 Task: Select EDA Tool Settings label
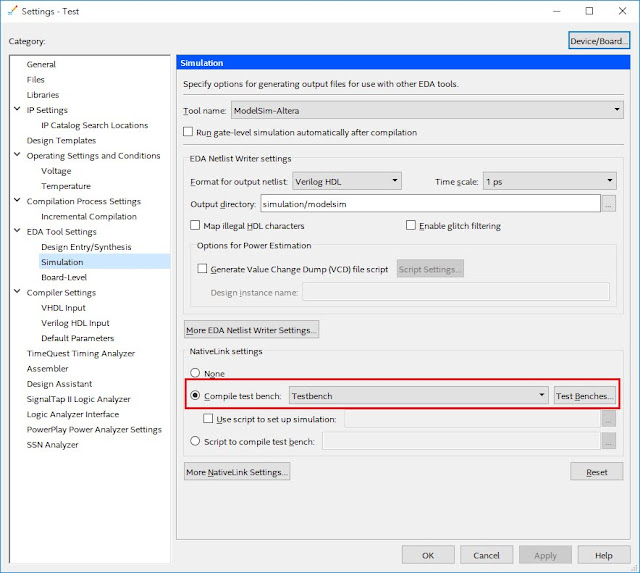pyautogui.click(x=61, y=231)
